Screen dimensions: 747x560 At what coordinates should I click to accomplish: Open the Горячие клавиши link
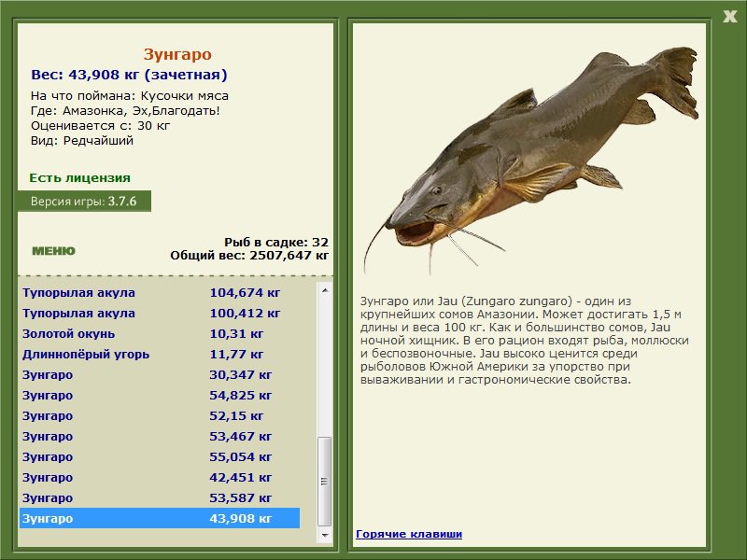[x=408, y=534]
